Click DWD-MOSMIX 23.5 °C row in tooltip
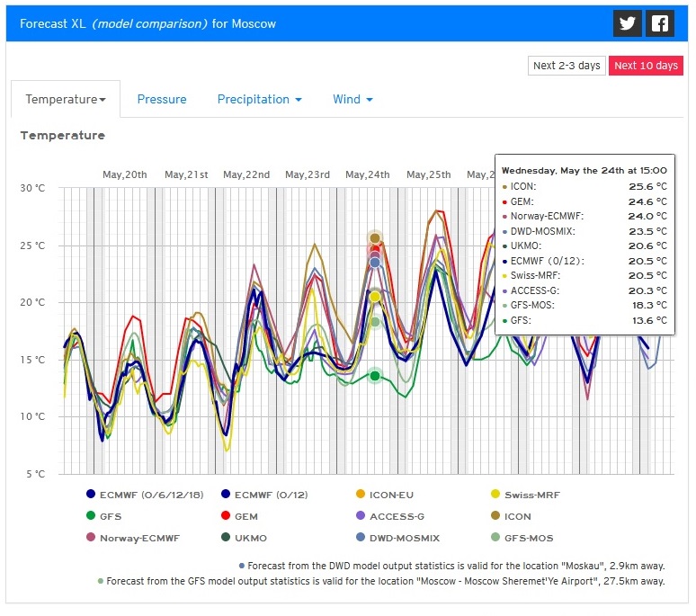This screenshot has height=616, width=696. pos(584,231)
